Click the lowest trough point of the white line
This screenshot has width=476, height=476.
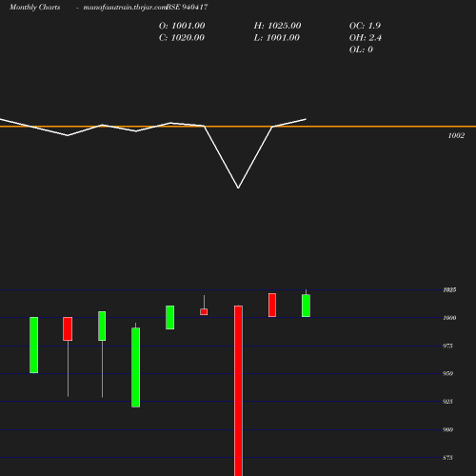coord(238,188)
